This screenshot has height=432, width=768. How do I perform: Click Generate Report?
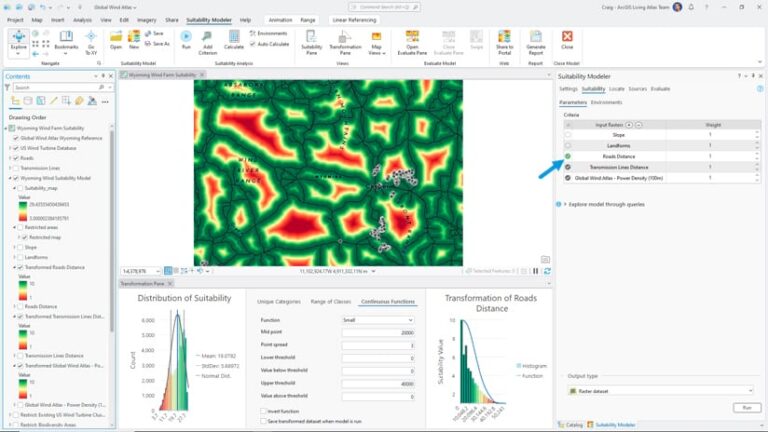click(x=535, y=42)
